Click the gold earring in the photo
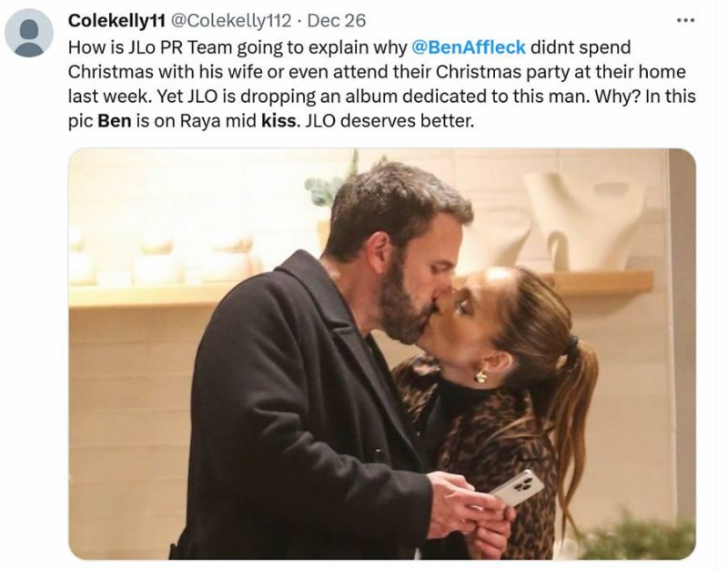This screenshot has height=570, width=728. point(480,375)
